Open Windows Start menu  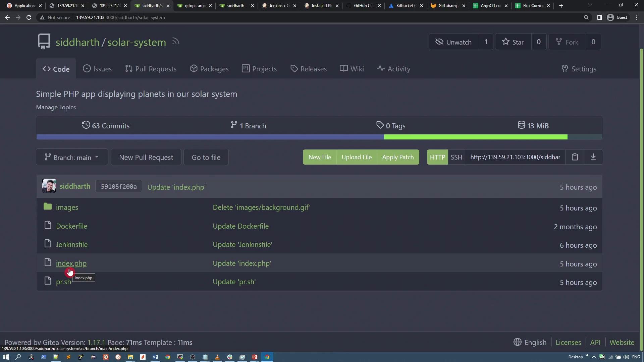tap(6, 357)
